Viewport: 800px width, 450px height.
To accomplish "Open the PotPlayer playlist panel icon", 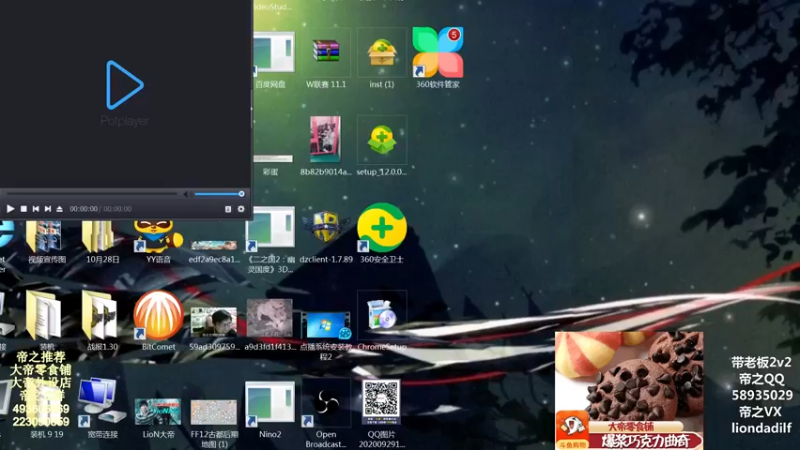I will (x=228, y=209).
